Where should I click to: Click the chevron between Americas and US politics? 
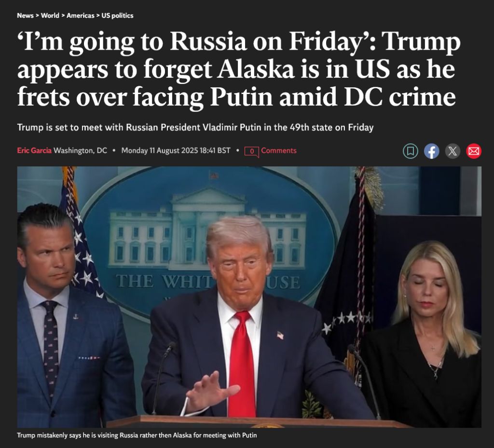pos(98,15)
